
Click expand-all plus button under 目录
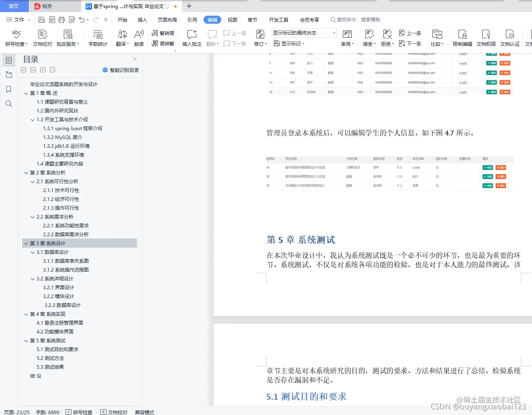pos(43,70)
